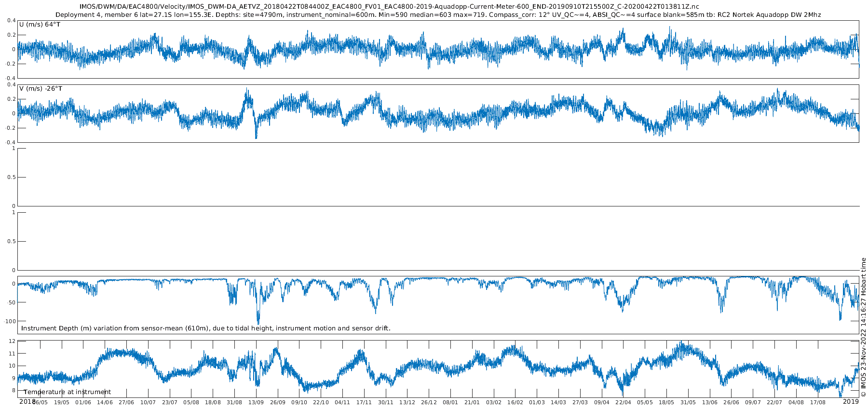The width and height of the screenshot is (868, 410).
Task: Click the '26/12' date tick label
Action: point(429,402)
